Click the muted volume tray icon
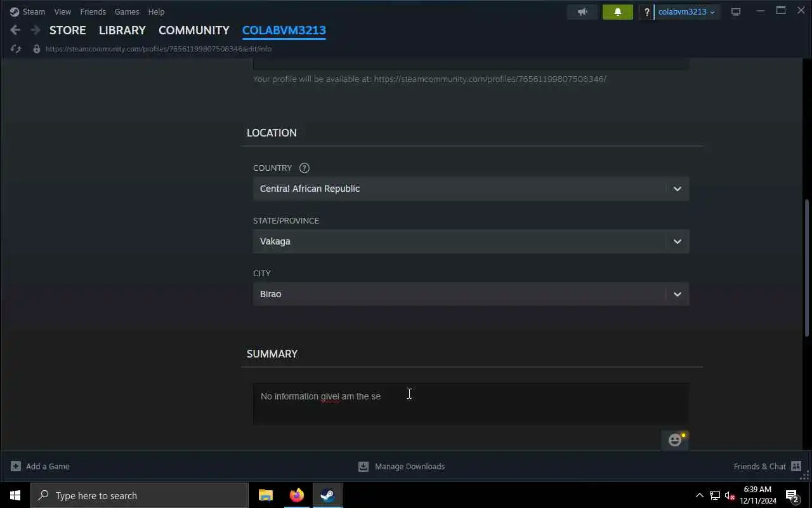The width and height of the screenshot is (812, 508). click(730, 496)
